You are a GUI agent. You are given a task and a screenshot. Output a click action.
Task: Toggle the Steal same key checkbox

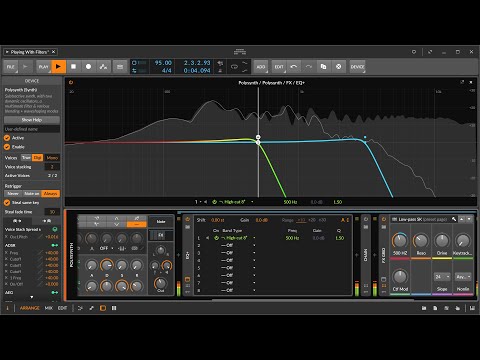pos(7,203)
